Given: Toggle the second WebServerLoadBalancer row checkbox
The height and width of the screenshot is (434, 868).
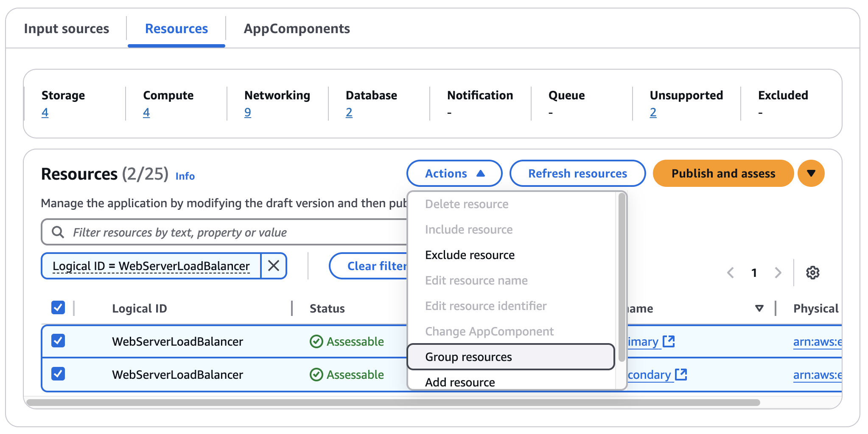Looking at the screenshot, I should pos(58,374).
